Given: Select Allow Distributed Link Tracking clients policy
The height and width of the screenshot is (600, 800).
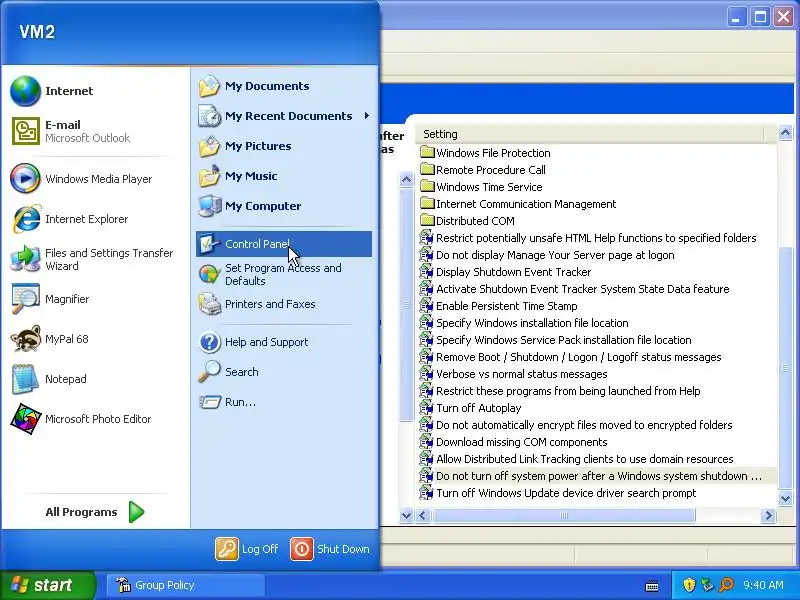Looking at the screenshot, I should 577,459.
